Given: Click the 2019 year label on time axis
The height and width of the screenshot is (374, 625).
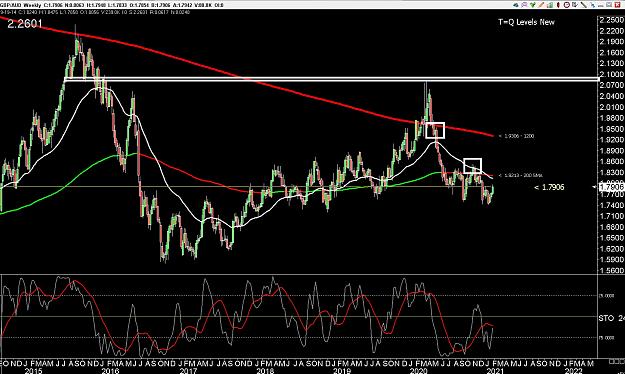Looking at the screenshot, I should 342,371.
